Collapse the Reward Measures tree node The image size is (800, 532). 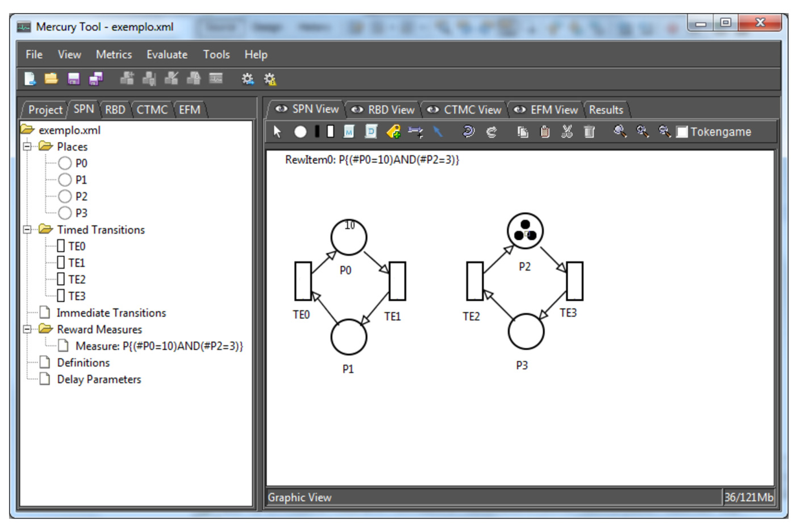tap(27, 329)
